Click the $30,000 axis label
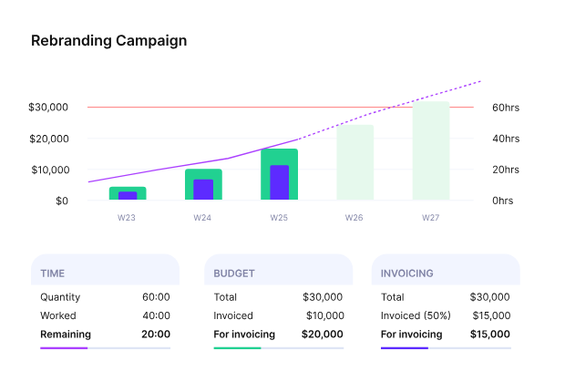Image resolution: width=565 pixels, height=392 pixels. pos(48,108)
